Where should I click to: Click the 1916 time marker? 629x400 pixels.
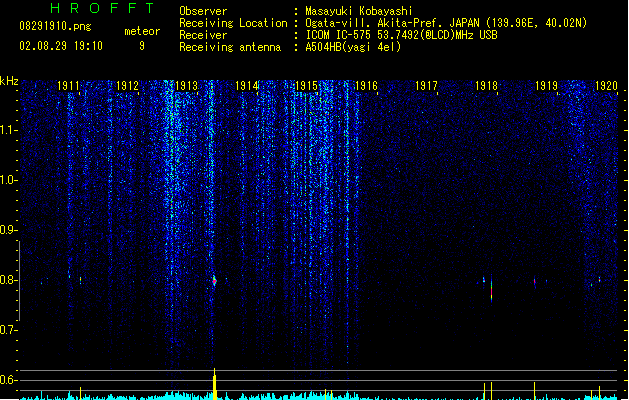coord(366,86)
